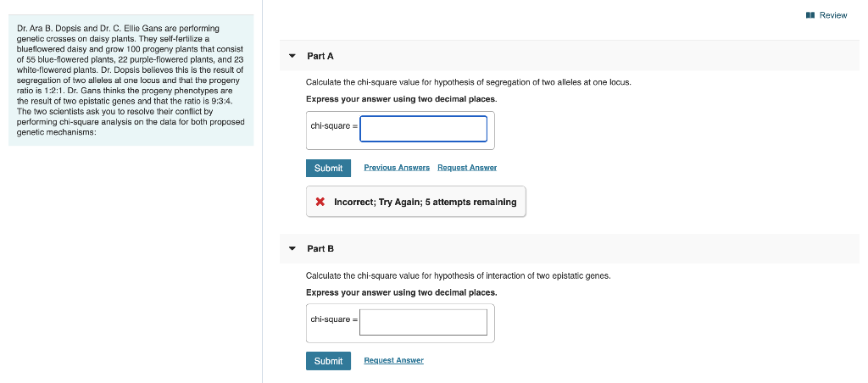
Task: Click the Part B heading
Action: click(320, 248)
